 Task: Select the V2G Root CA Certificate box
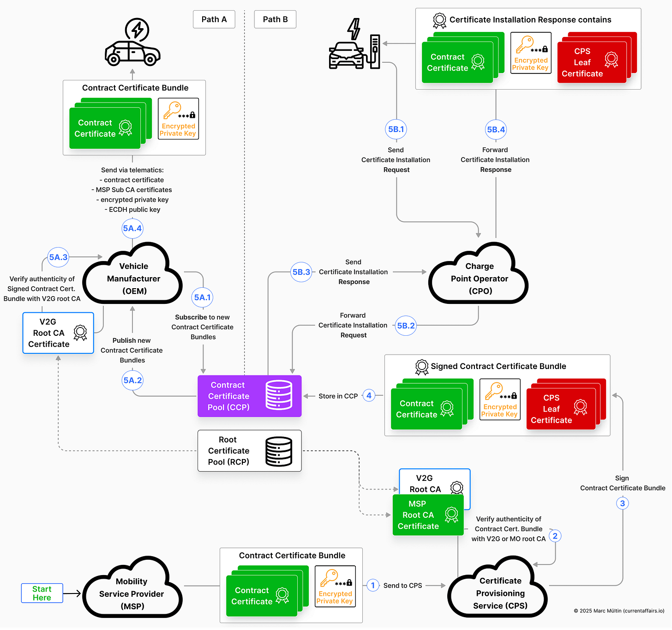pyautogui.click(x=58, y=333)
